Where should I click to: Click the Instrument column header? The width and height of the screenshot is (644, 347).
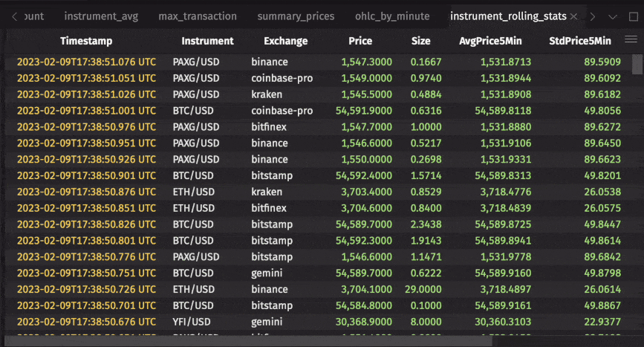pyautogui.click(x=207, y=41)
